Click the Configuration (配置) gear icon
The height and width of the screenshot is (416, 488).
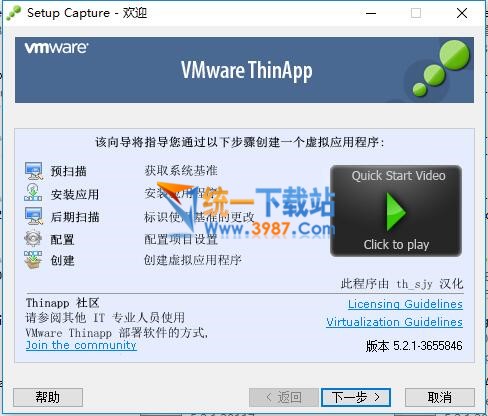(x=33, y=238)
